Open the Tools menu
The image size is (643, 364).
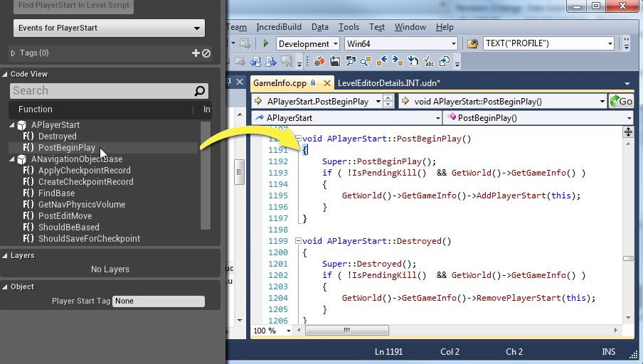(349, 27)
